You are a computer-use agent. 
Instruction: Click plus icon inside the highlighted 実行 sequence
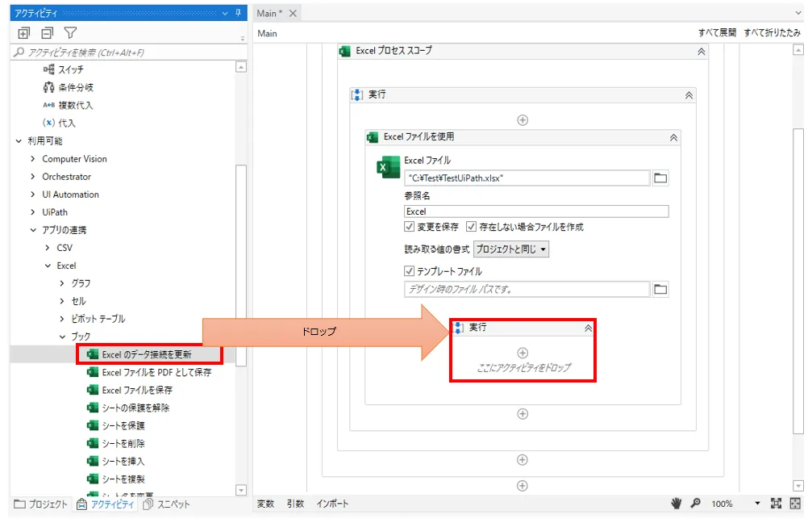(x=523, y=353)
